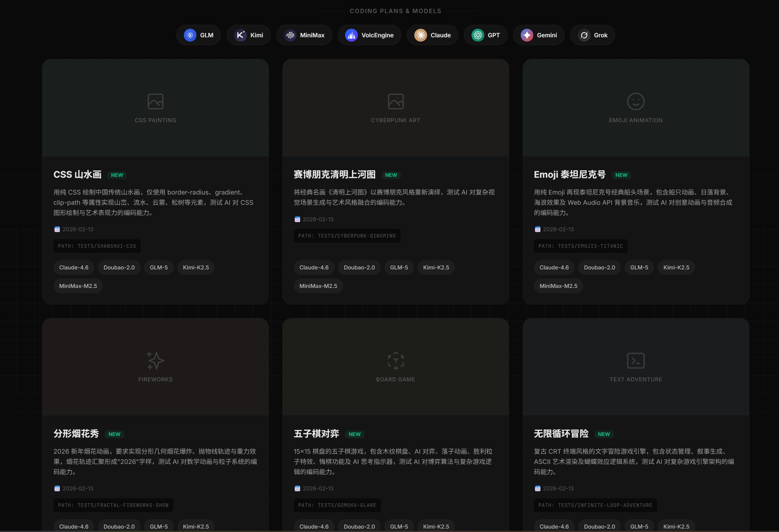Click the Emoji Animation smiley icon

635,101
